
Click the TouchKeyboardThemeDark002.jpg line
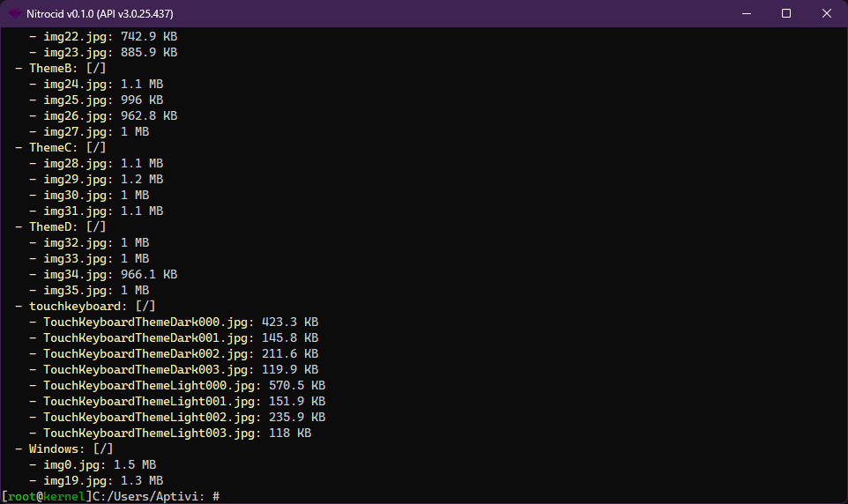coord(148,354)
